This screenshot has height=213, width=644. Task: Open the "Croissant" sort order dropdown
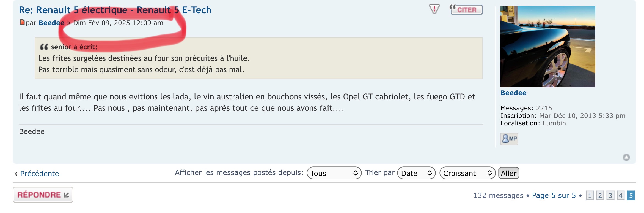point(467,173)
